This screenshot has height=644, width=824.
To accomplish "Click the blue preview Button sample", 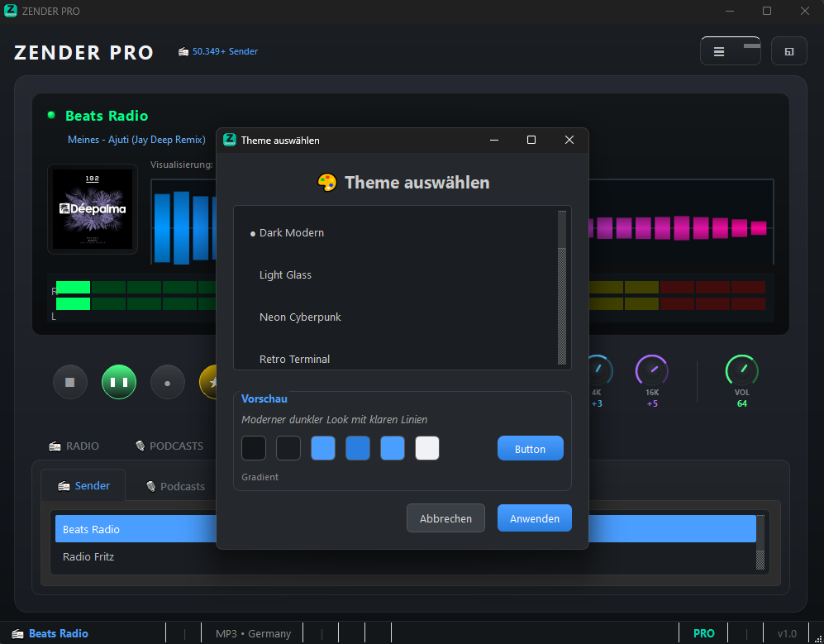I will click(530, 449).
